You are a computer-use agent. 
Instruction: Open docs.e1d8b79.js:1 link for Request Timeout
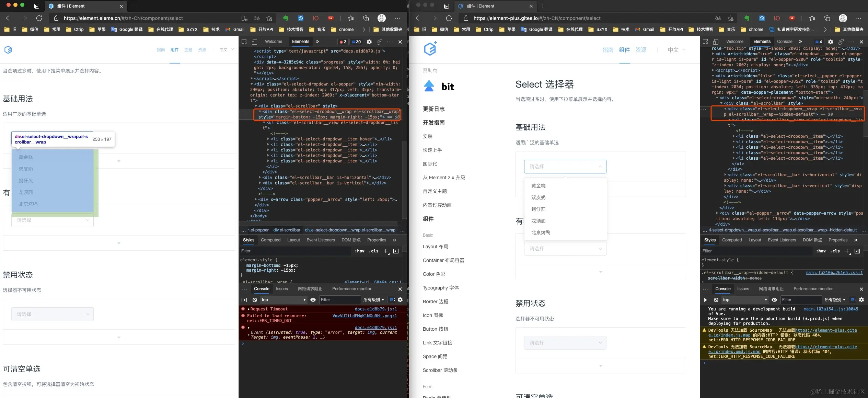coord(375,309)
